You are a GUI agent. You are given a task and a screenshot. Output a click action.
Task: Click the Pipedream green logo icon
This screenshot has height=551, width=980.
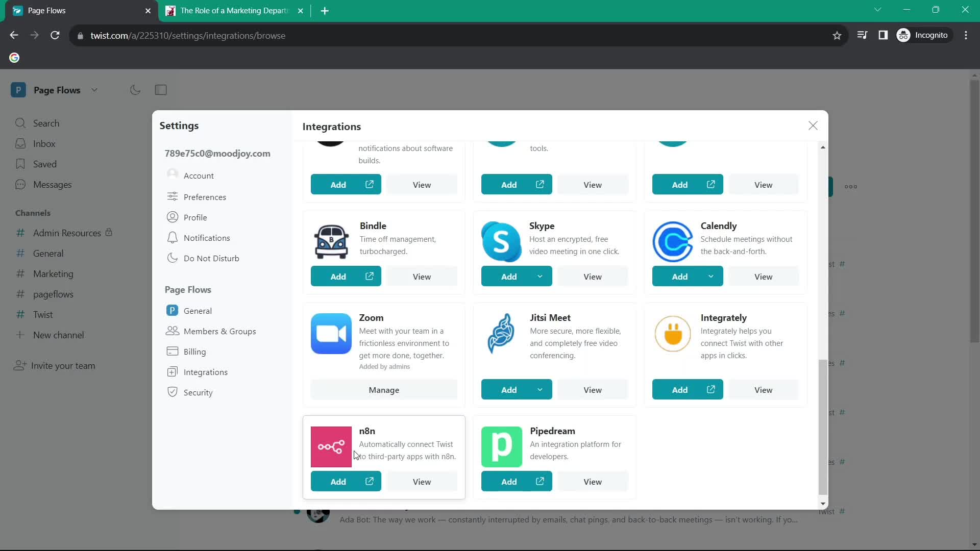pyautogui.click(x=501, y=447)
